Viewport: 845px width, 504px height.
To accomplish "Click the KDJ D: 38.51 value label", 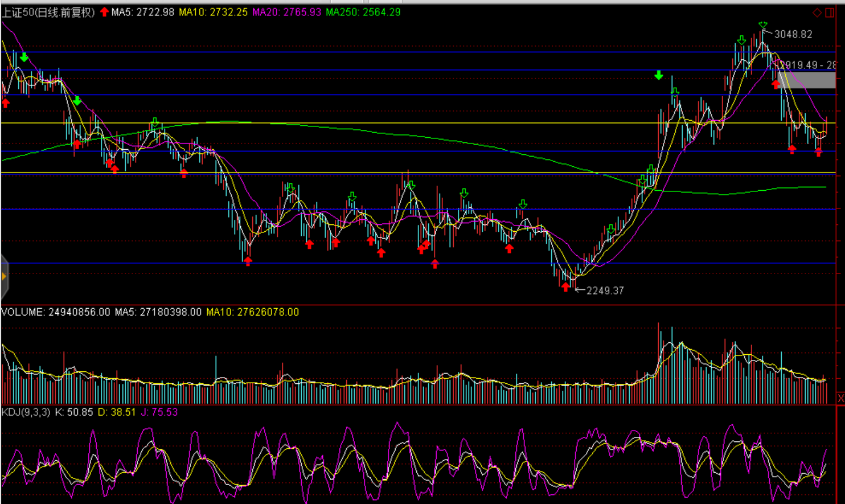I will (117, 412).
